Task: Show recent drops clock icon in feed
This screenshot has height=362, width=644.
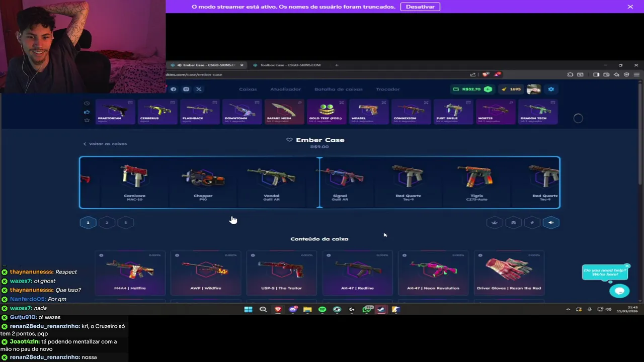Action: point(87,104)
